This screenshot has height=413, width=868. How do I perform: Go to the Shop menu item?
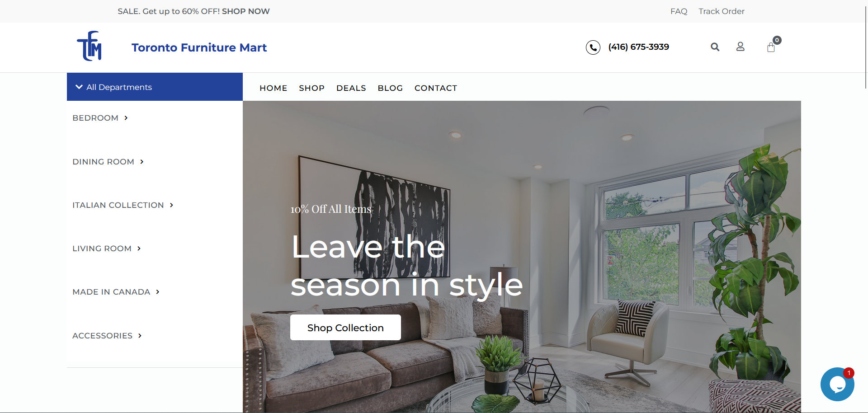(311, 88)
